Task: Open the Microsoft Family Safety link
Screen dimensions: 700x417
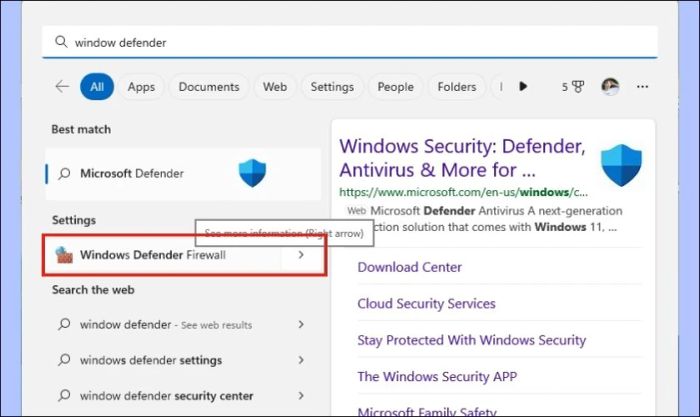Action: [427, 411]
